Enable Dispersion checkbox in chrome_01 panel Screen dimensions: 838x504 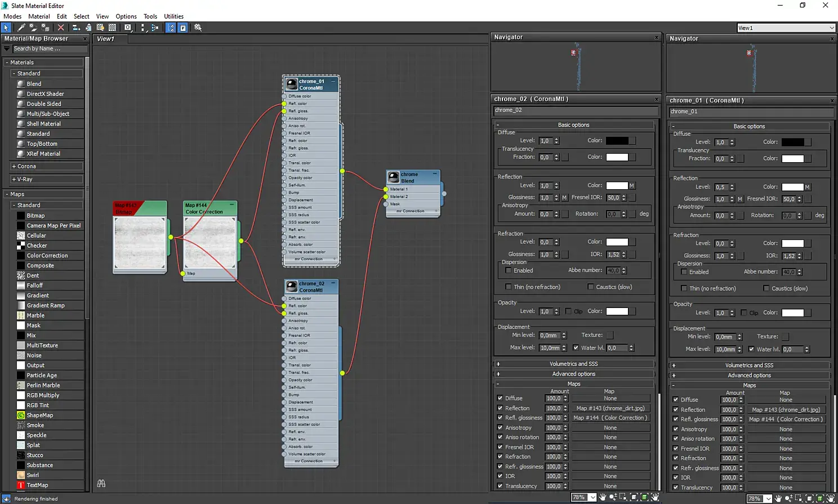(x=684, y=272)
